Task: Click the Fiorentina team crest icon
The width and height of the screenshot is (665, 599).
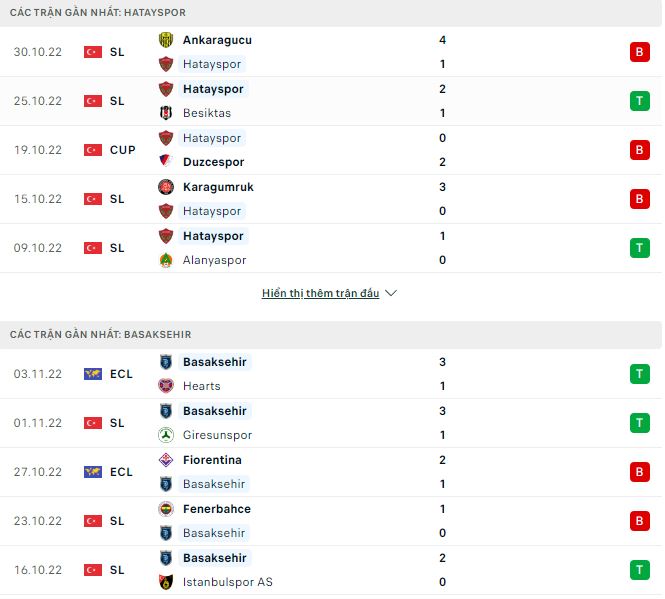Action: (x=166, y=460)
